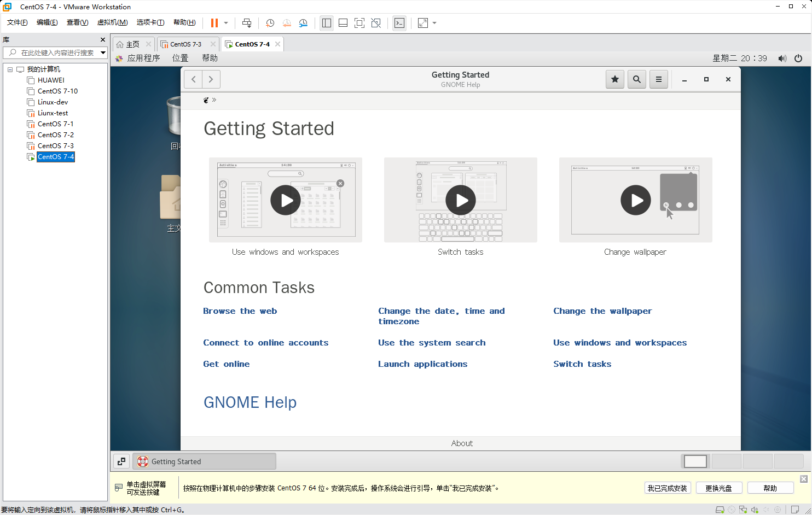Take a snapshot of the virtual machine
This screenshot has height=515, width=812.
[270, 23]
